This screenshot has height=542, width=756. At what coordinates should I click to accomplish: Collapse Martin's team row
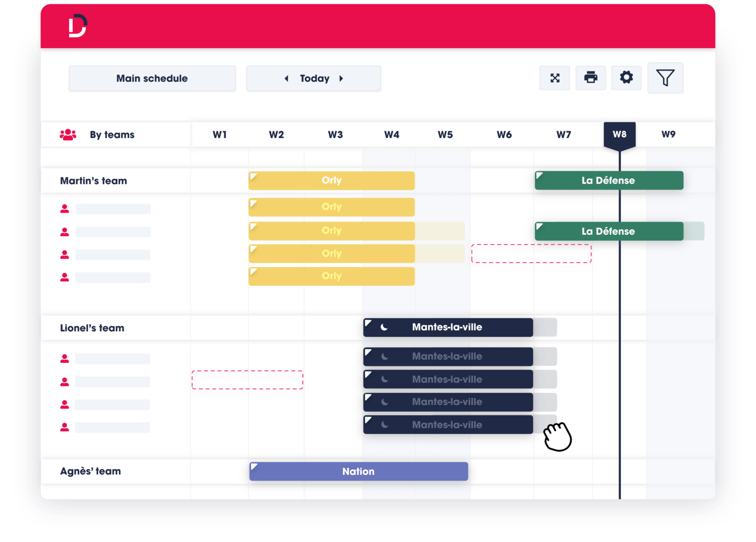94,181
